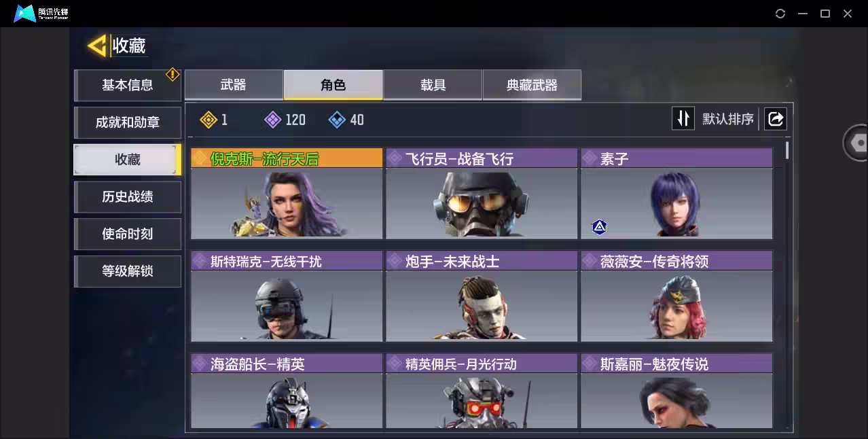
Task: Click the warning badge on 基本信息
Action: [x=173, y=73]
